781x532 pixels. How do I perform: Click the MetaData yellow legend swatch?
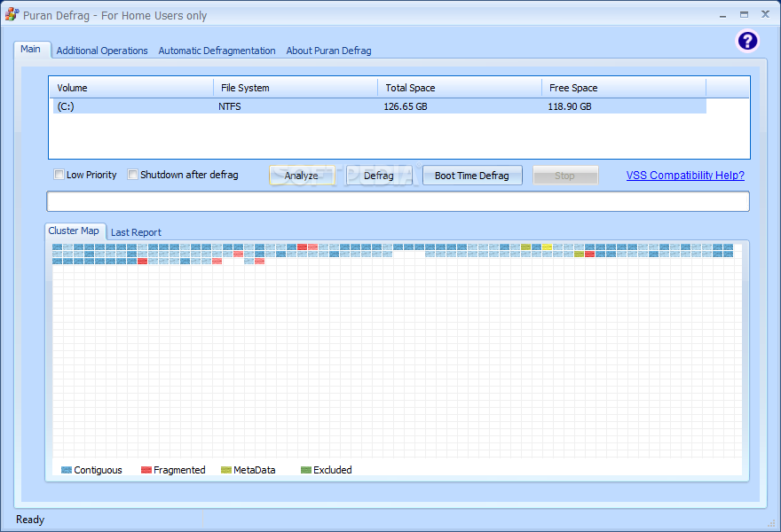coord(226,470)
